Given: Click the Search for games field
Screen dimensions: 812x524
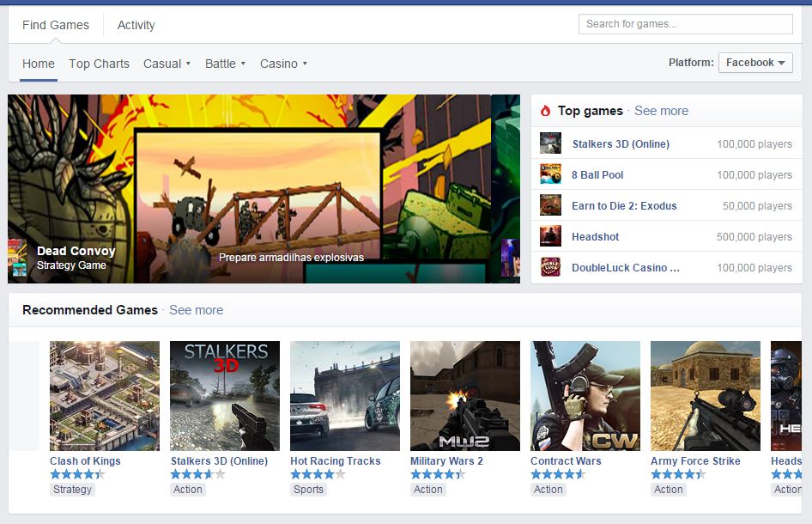Looking at the screenshot, I should (685, 24).
